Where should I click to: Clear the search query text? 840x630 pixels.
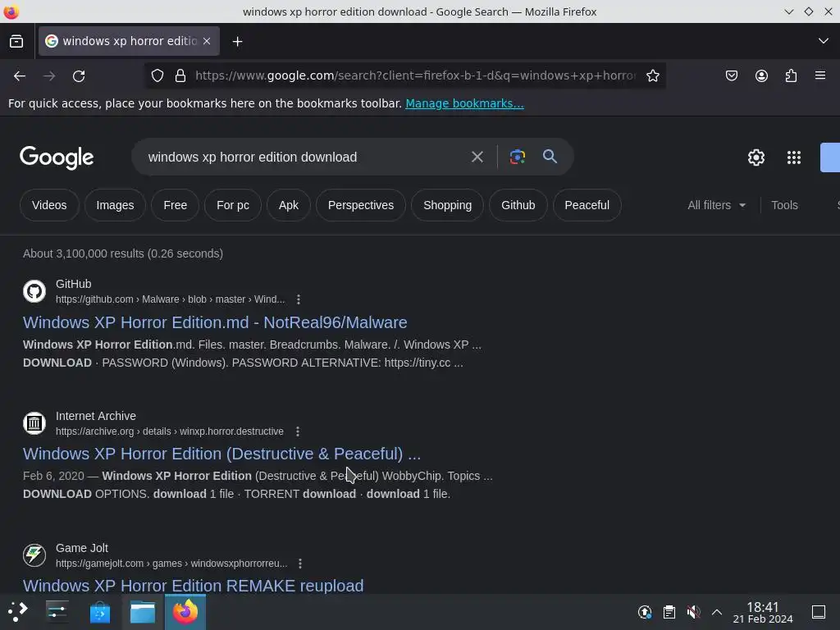tap(477, 157)
